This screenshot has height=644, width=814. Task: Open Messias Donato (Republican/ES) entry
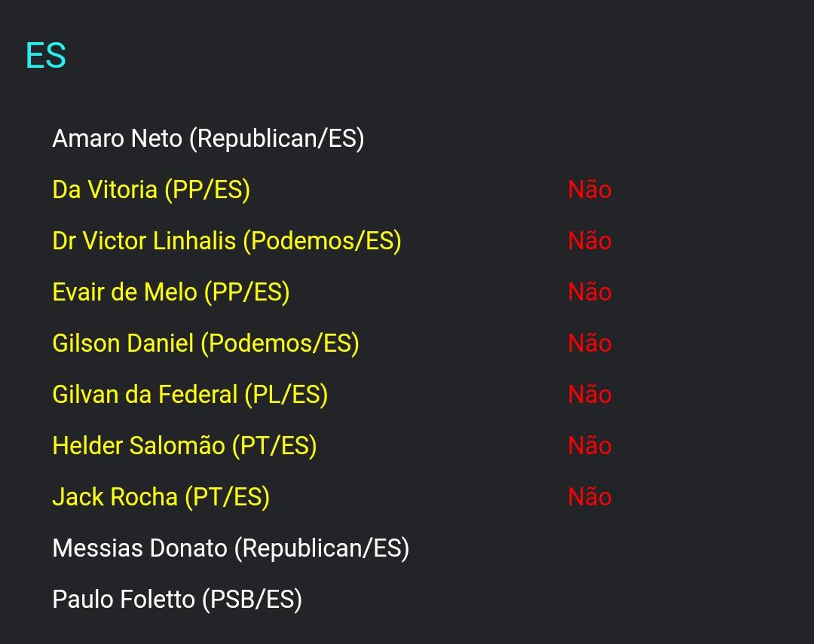(x=231, y=548)
